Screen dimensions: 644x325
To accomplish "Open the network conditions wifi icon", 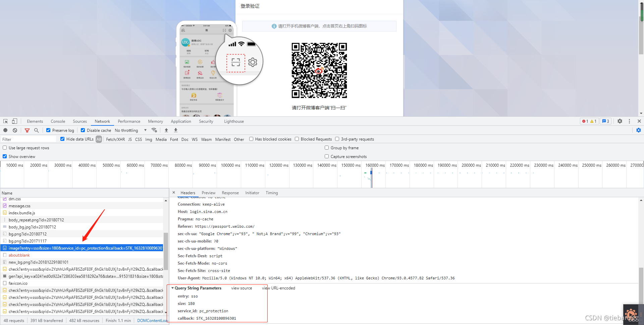I will [x=154, y=130].
